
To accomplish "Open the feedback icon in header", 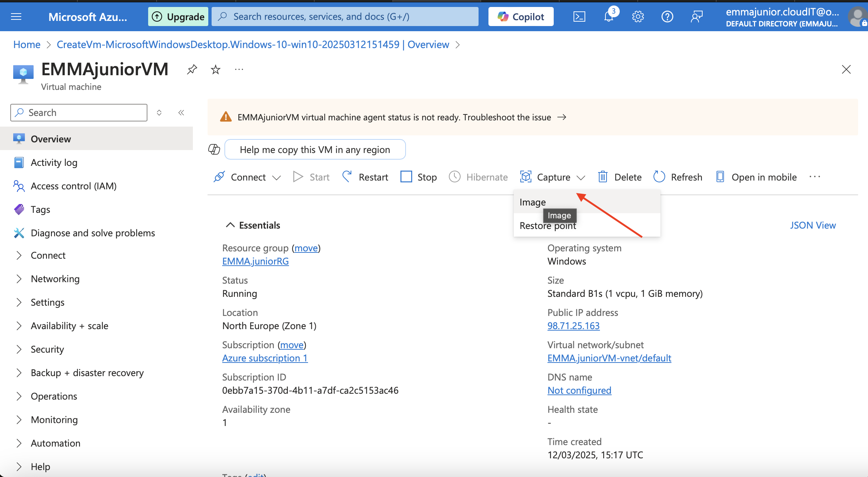I will [x=696, y=17].
